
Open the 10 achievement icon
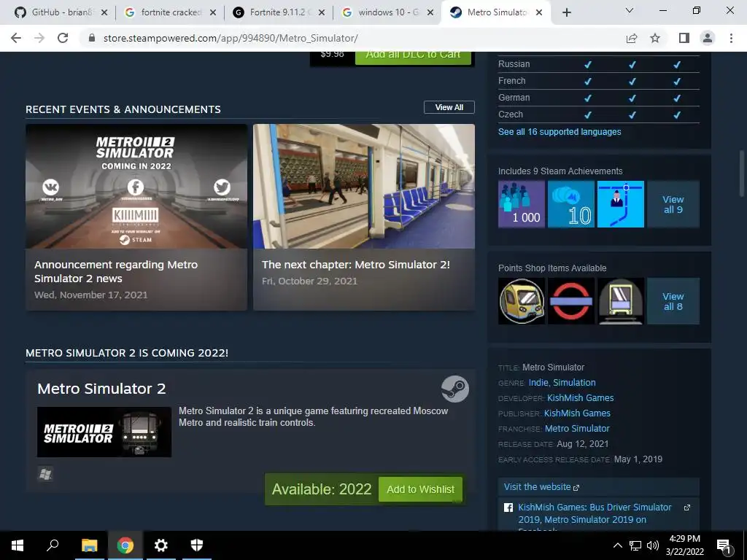click(571, 204)
